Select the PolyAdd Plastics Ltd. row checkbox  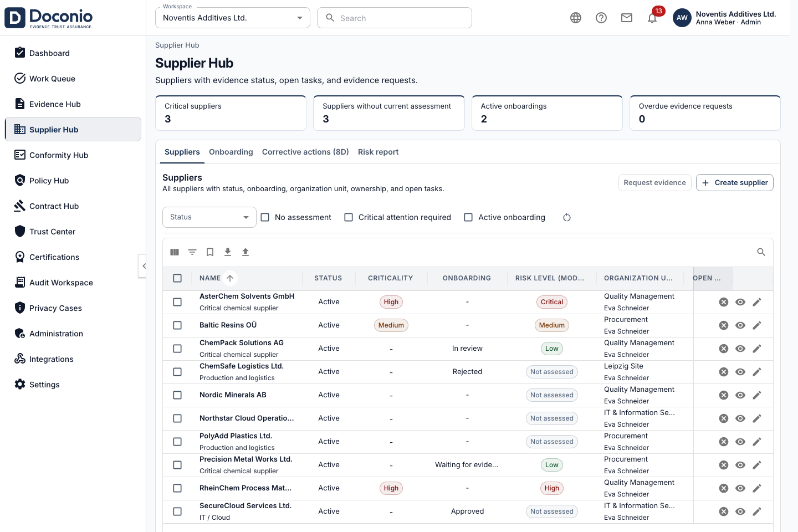coord(177,442)
